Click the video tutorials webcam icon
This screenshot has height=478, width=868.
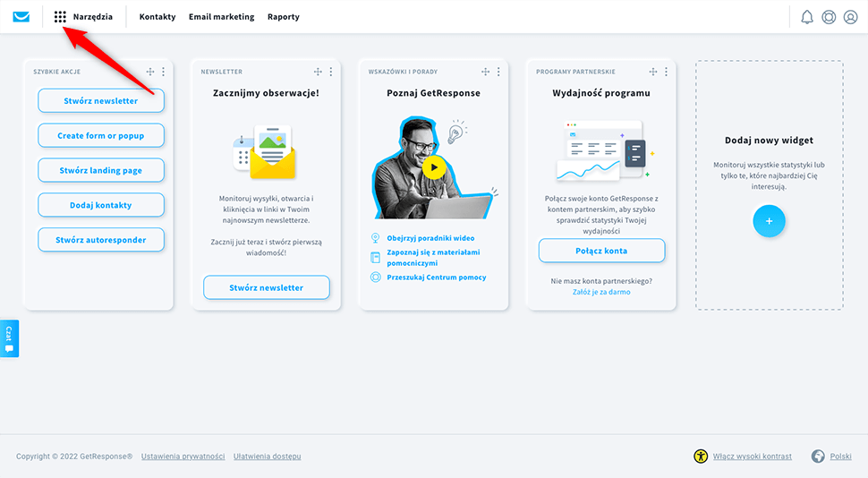375,238
